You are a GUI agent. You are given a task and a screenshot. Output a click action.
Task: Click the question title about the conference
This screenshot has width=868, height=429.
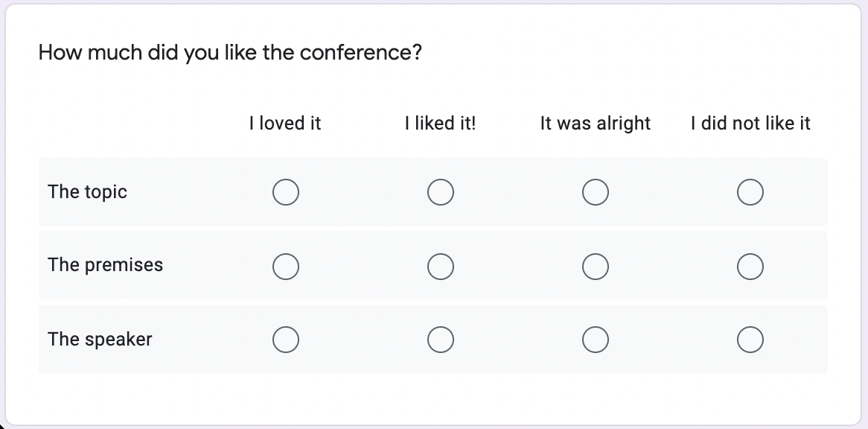230,53
